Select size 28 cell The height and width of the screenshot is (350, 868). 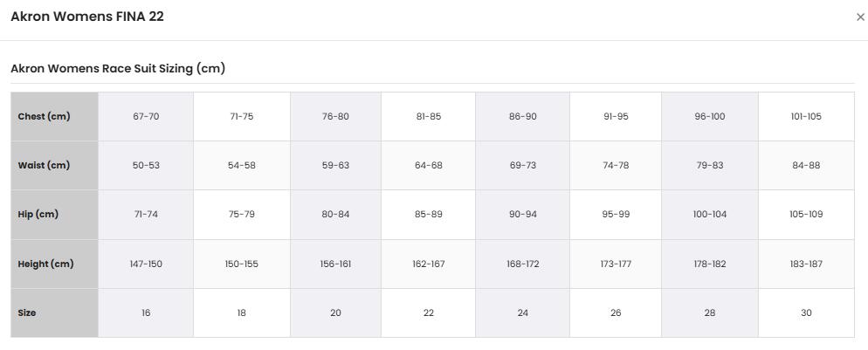pos(710,313)
